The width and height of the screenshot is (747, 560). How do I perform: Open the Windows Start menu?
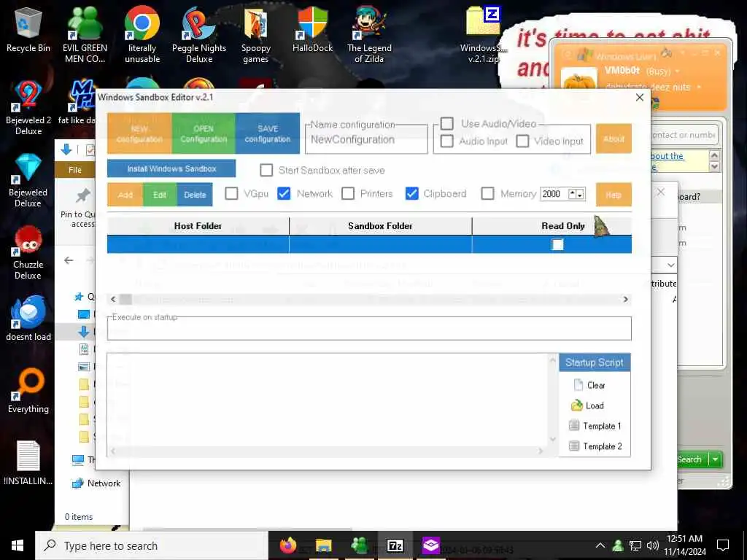tap(18, 545)
